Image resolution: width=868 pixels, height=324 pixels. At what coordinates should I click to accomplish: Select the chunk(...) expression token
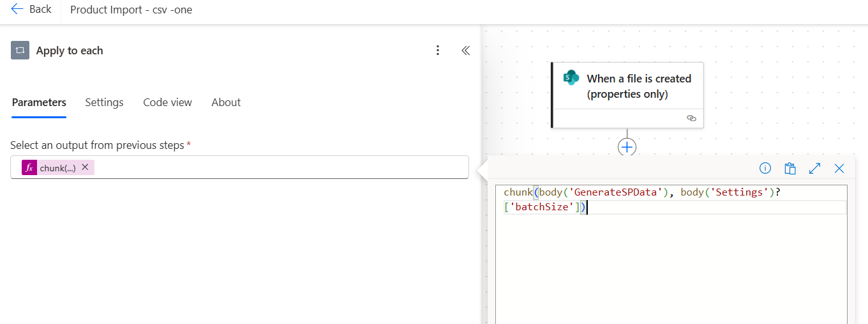click(57, 168)
